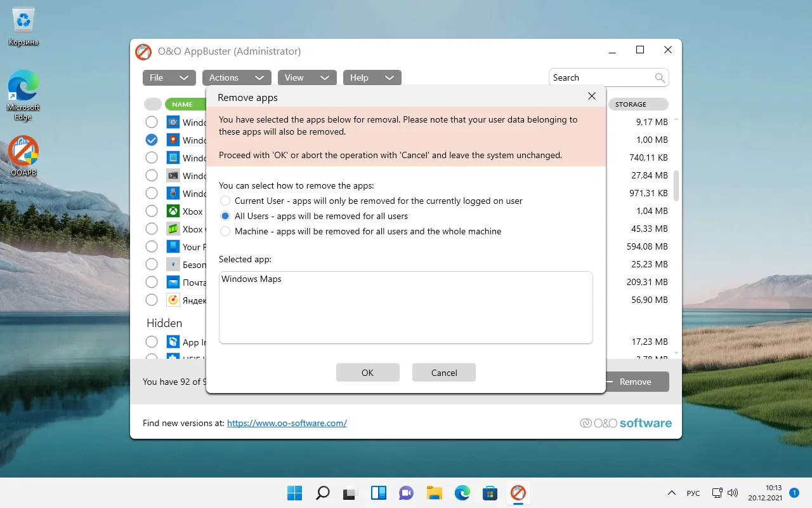Switch the РУС input language indicator
This screenshot has height=508, width=812.
point(693,493)
